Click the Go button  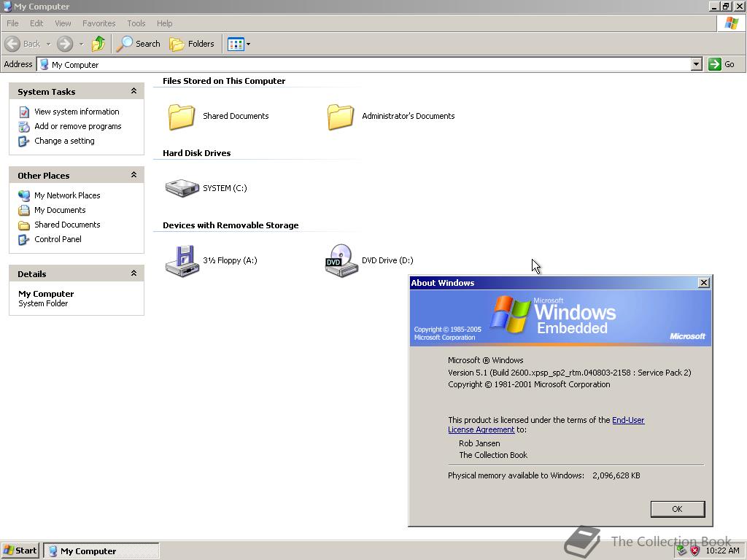click(722, 64)
